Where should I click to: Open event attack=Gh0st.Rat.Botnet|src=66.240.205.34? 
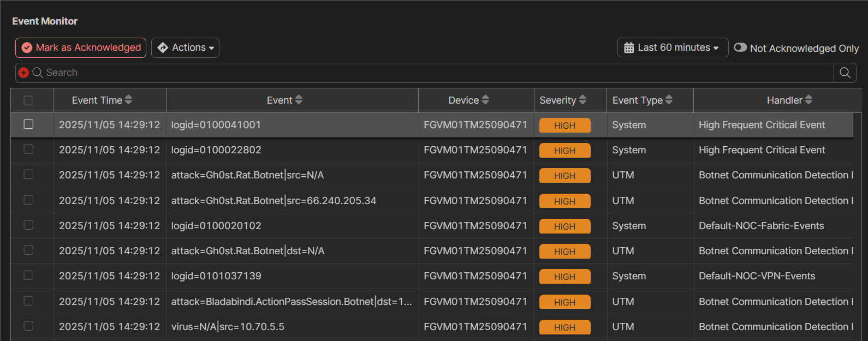coord(274,201)
